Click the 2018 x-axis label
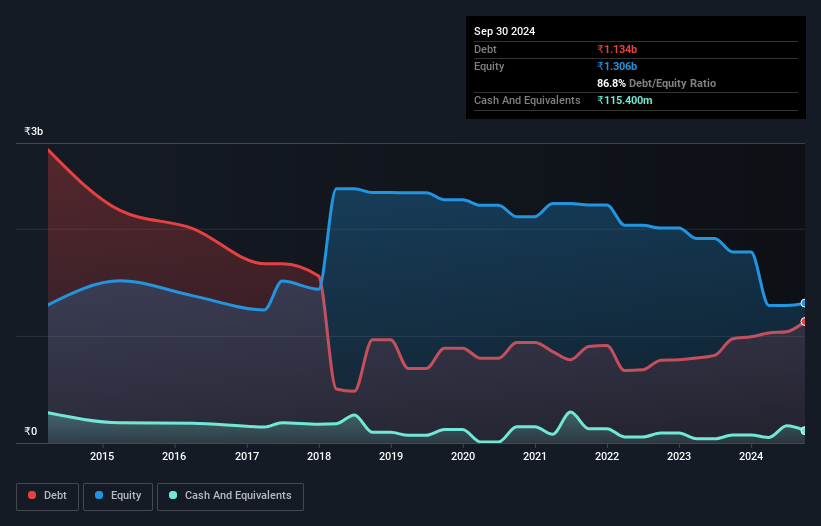Viewport: 821px width, 526px height. [319, 456]
